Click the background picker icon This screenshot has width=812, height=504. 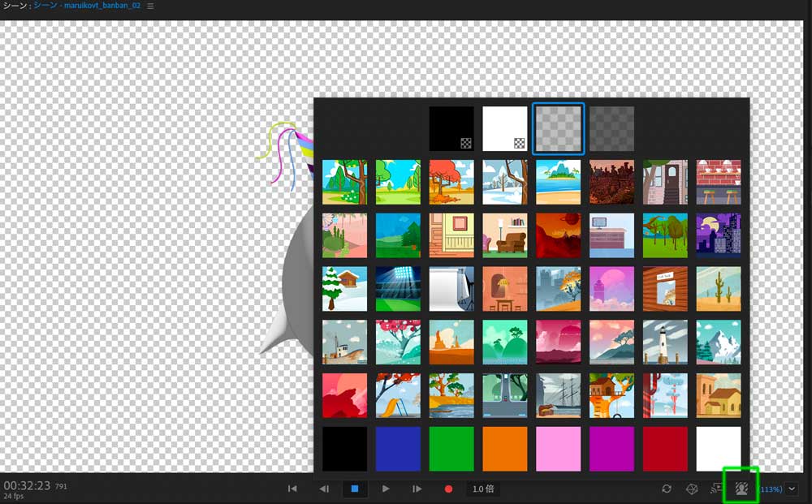point(741,489)
